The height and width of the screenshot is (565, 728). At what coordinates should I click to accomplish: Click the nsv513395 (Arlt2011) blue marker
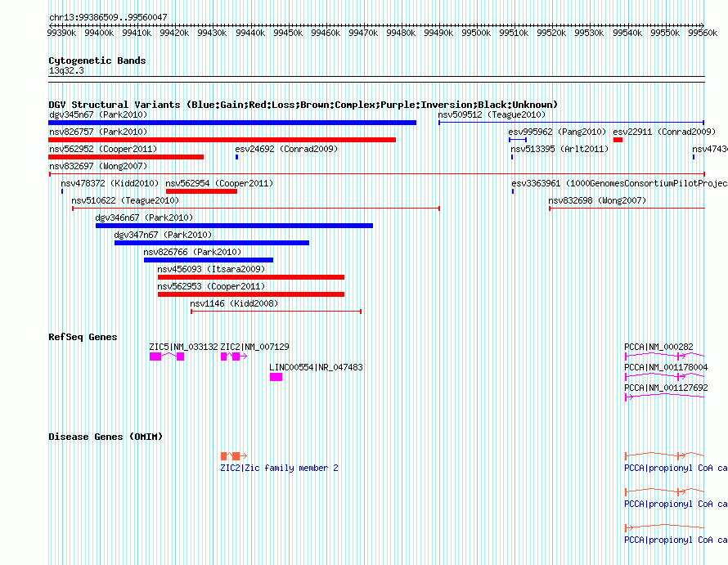[x=512, y=157]
